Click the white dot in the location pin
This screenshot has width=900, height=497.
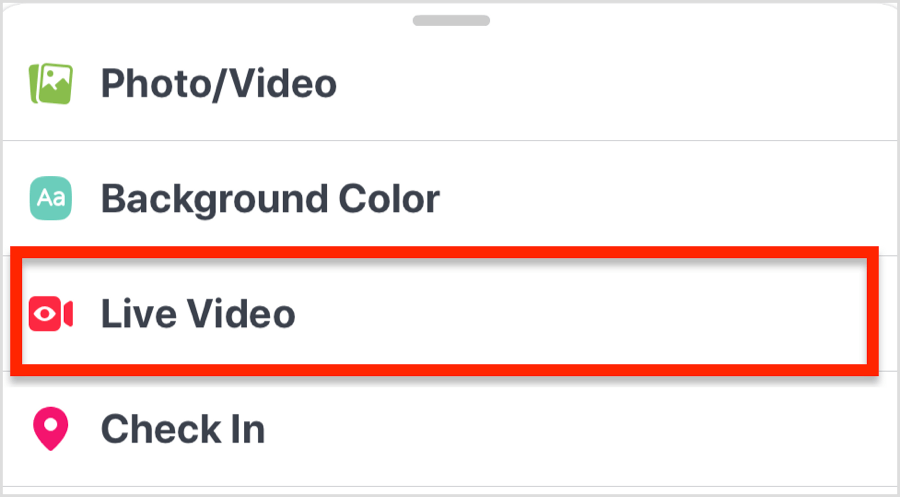[51, 424]
